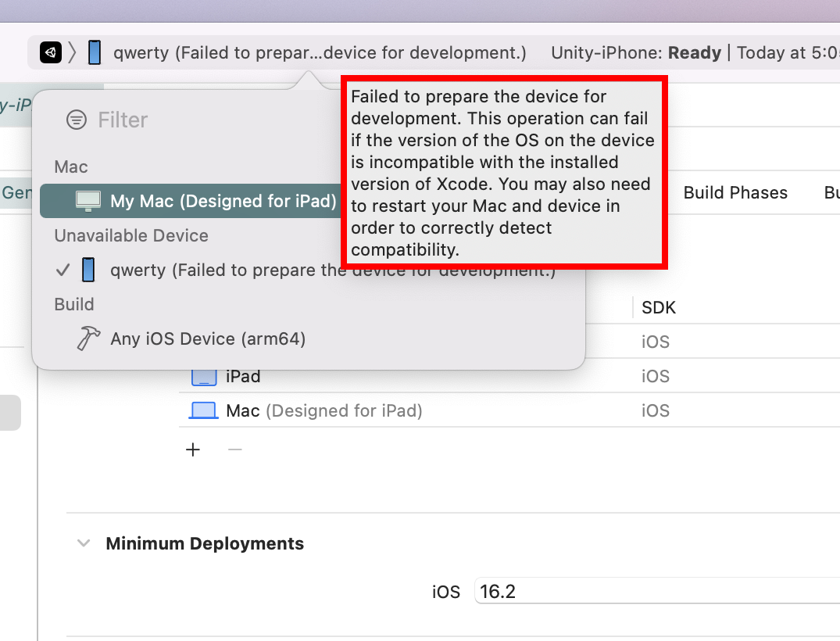
Task: Click the iPhone icon beside qwerty entry
Action: (88, 270)
